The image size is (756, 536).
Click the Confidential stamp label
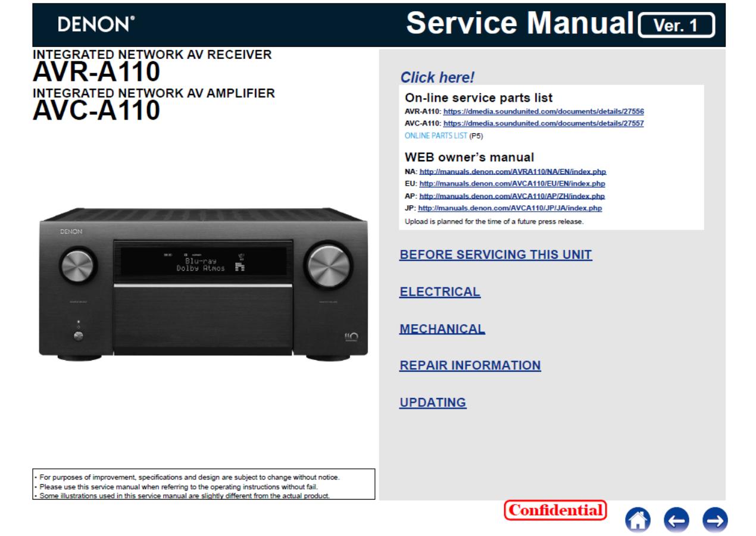point(555,510)
